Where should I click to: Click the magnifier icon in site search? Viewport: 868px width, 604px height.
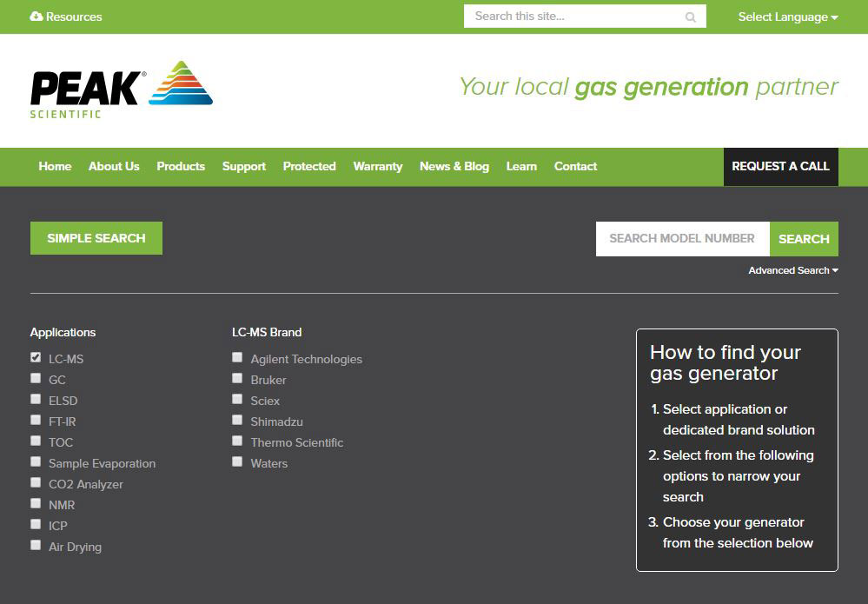pos(690,17)
